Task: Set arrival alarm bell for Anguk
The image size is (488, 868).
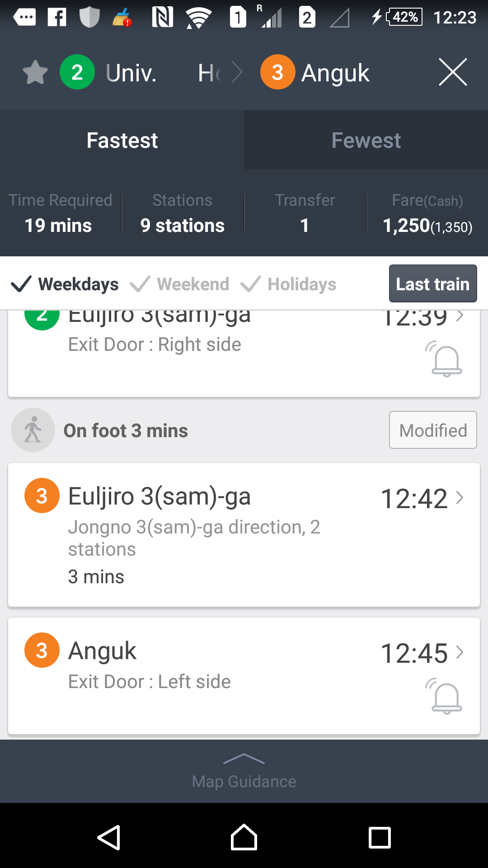Action: (x=446, y=697)
